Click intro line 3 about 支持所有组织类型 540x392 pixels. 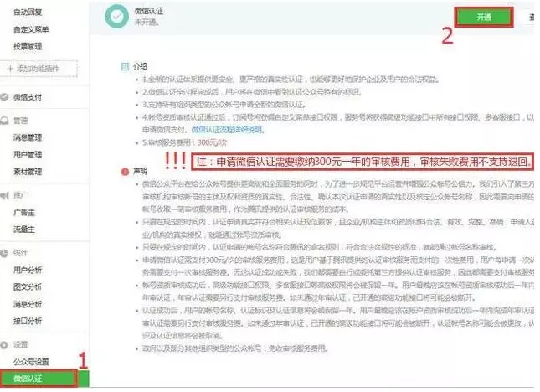tap(224, 105)
